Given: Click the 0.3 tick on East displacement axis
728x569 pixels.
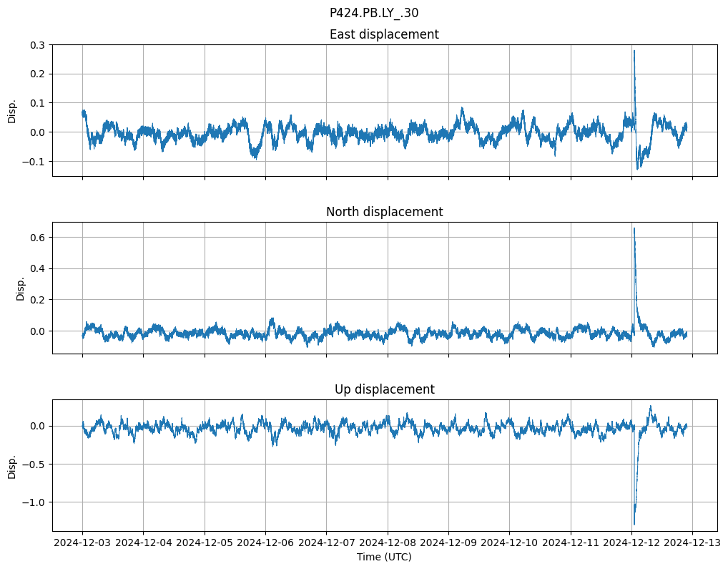Looking at the screenshot, I should click(x=37, y=45).
